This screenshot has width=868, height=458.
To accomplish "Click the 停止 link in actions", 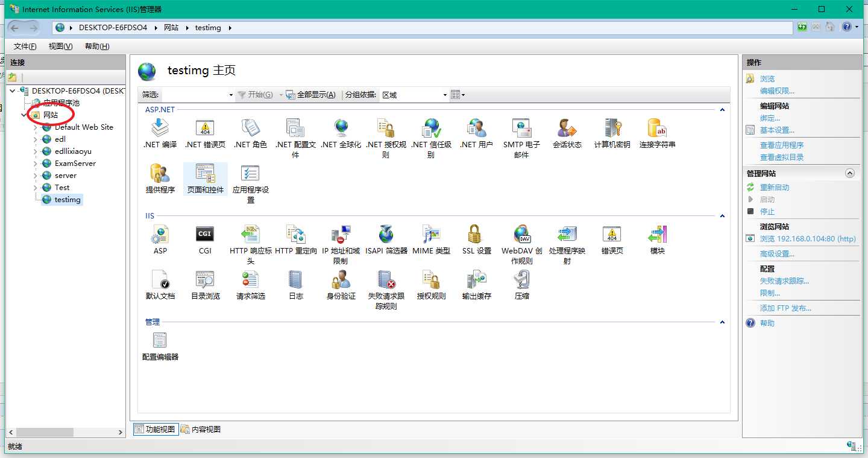I will point(767,212).
